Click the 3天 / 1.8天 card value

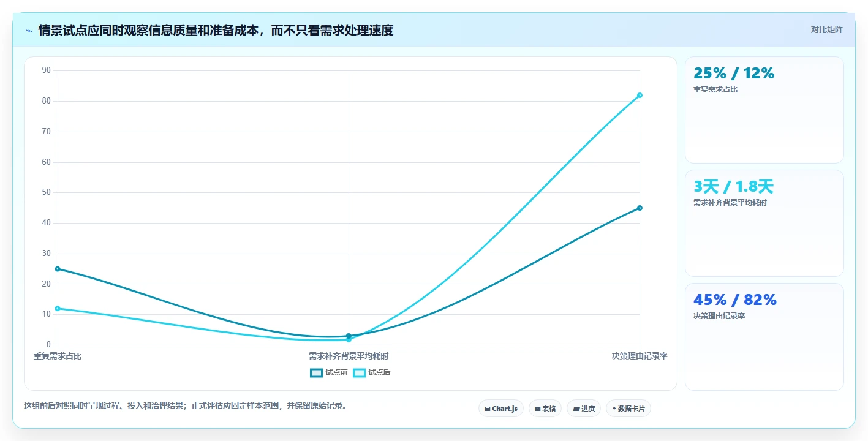(x=733, y=186)
